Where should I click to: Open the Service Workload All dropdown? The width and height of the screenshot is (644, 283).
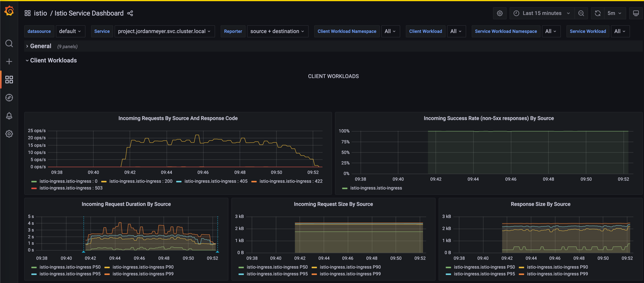620,31
